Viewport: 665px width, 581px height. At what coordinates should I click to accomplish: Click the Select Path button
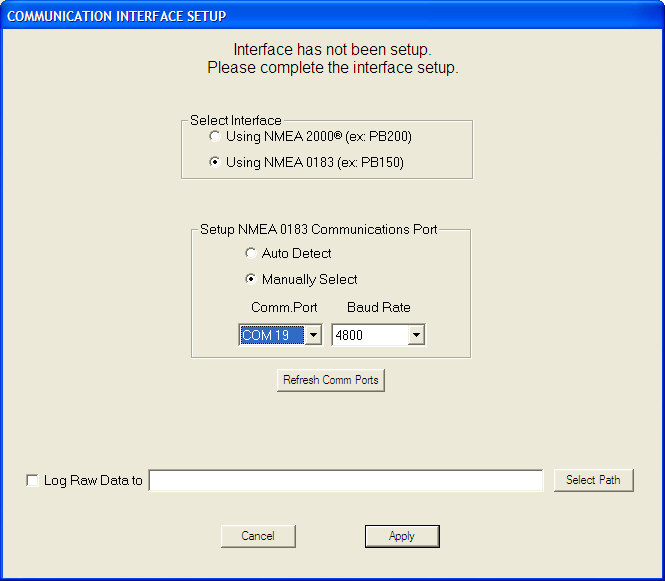[593, 481]
